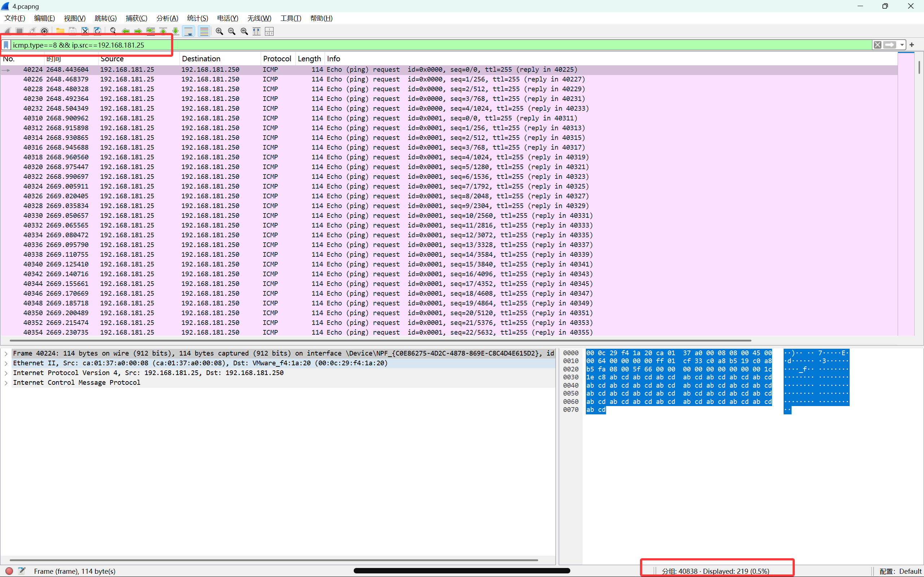
Task: Expand the Ethernet II details row
Action: [x=6, y=363]
